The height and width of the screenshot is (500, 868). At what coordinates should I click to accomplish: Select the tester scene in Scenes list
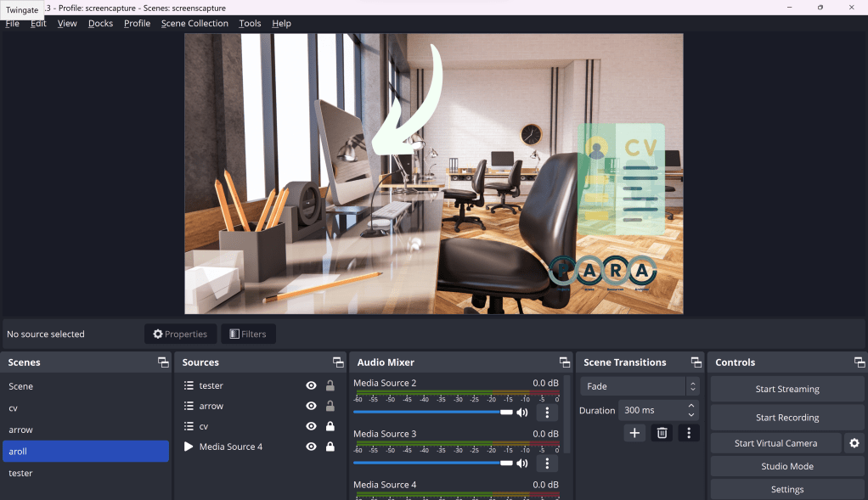point(86,473)
